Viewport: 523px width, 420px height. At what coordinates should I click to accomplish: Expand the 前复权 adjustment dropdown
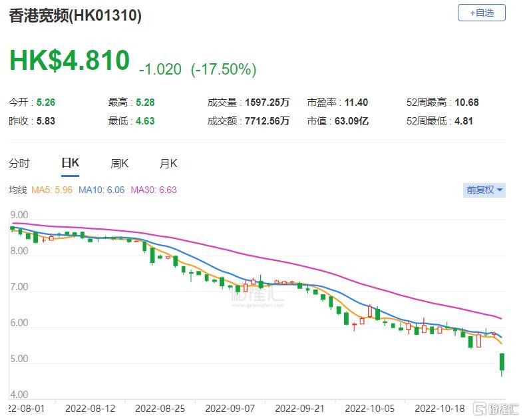point(484,190)
